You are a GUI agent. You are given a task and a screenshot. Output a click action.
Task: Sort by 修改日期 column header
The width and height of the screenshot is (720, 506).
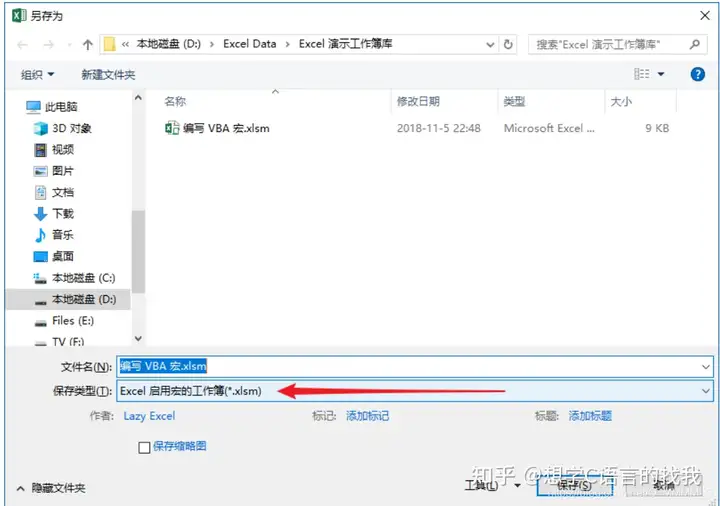point(418,101)
